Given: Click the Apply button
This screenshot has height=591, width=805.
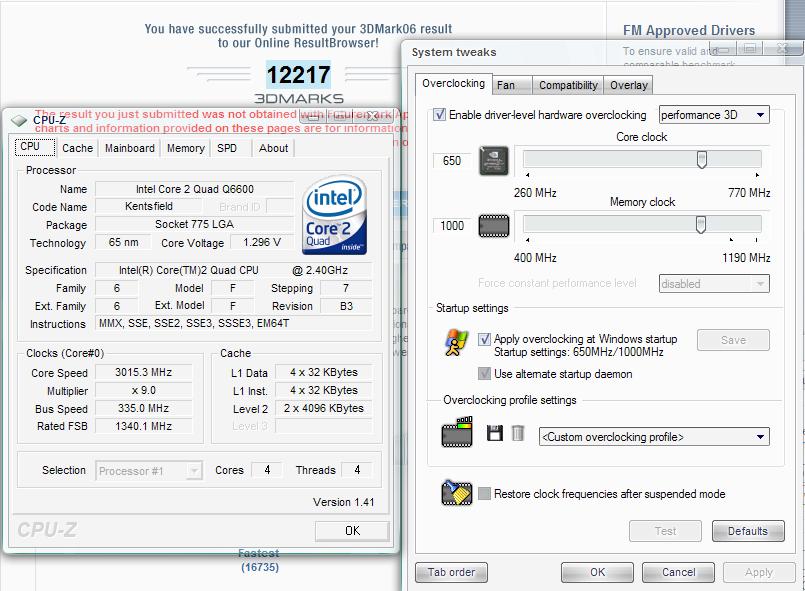Looking at the screenshot, I should tap(759, 572).
